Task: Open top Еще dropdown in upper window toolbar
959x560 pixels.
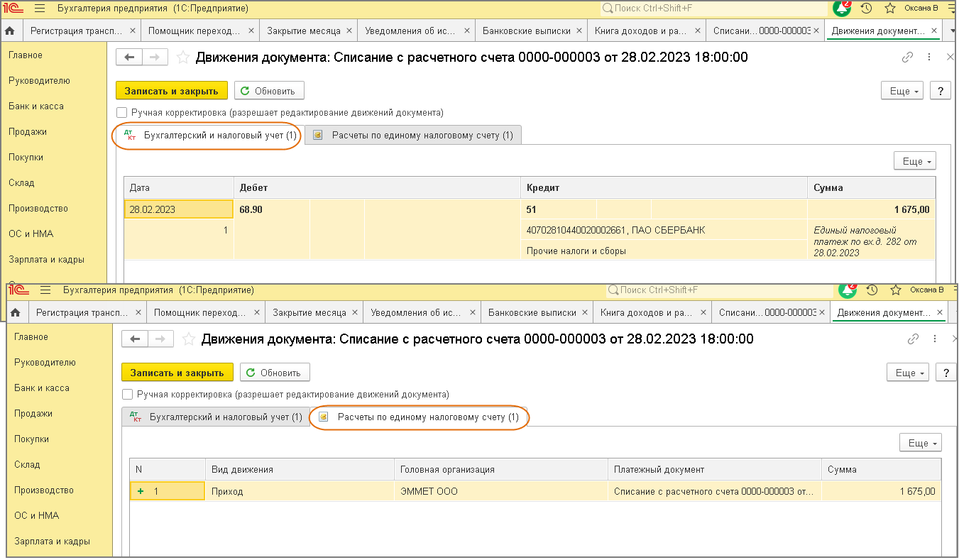Action: coord(902,91)
